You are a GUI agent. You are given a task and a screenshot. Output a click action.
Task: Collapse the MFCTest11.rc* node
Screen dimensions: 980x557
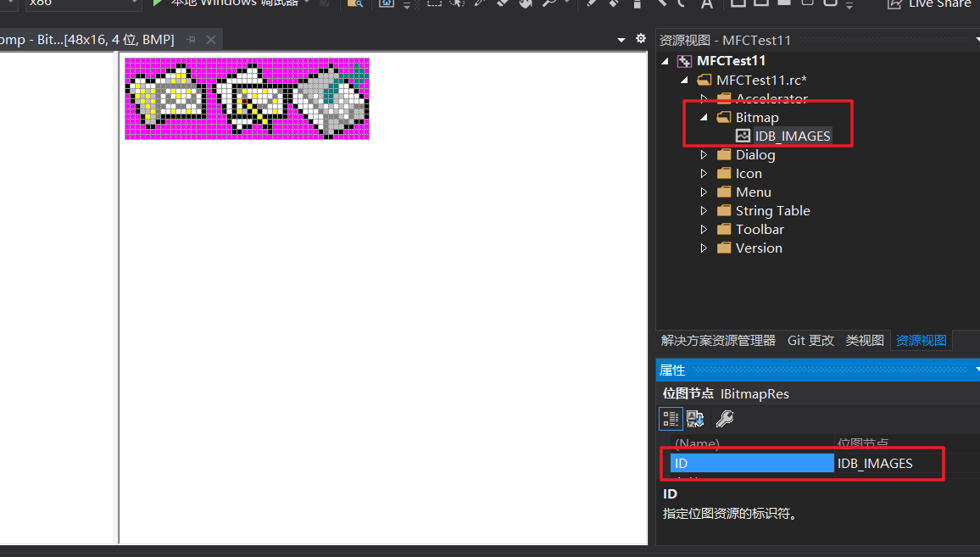tap(684, 80)
